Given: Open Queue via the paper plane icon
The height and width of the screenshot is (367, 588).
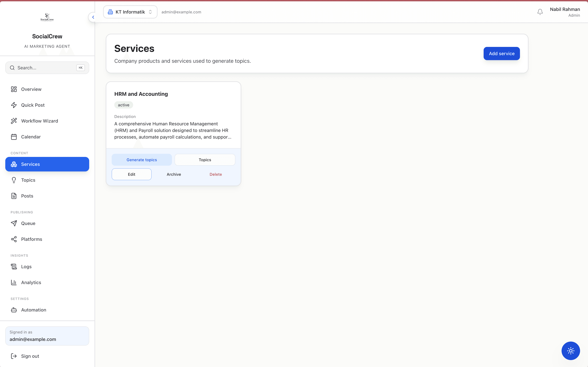Looking at the screenshot, I should coord(14,223).
